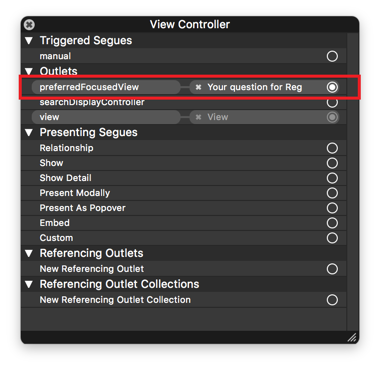The width and height of the screenshot is (380, 368).
Task: Click the window resize grip handle
Action: click(x=352, y=338)
